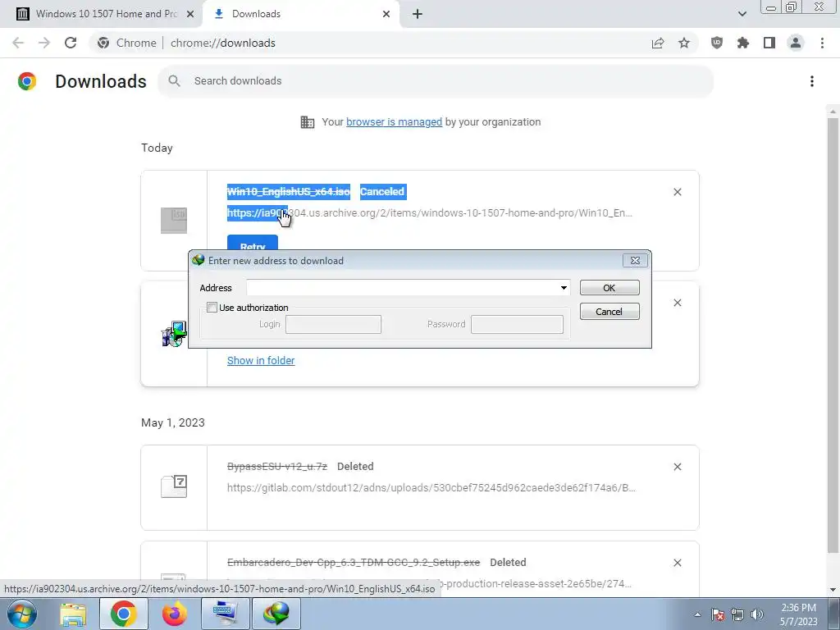This screenshot has height=630, width=840.
Task: Select the Downloads tab
Action: click(x=300, y=14)
